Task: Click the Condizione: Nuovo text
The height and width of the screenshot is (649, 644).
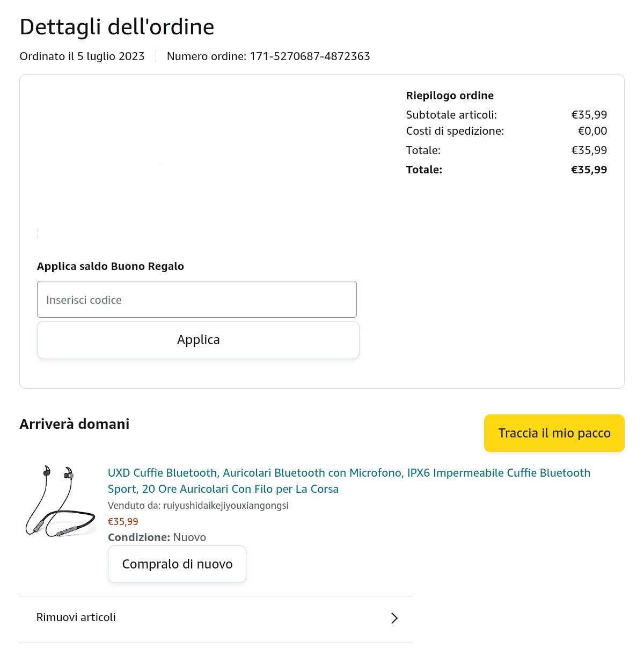Action: [x=157, y=537]
